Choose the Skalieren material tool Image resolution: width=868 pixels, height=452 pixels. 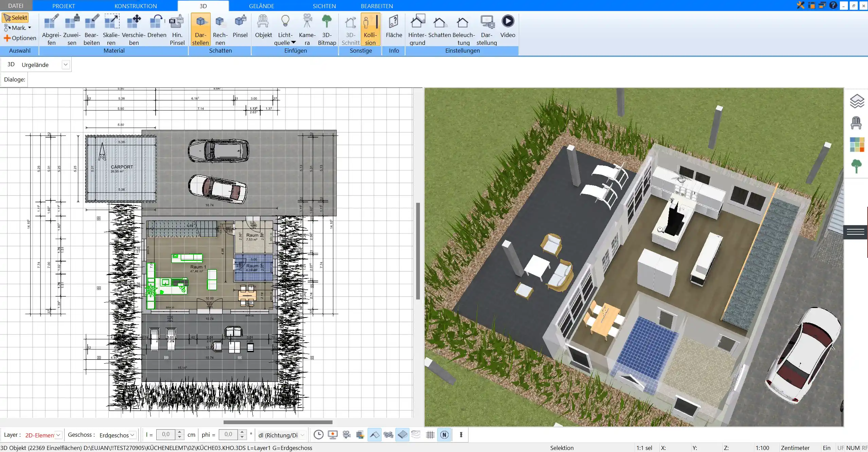(x=111, y=30)
